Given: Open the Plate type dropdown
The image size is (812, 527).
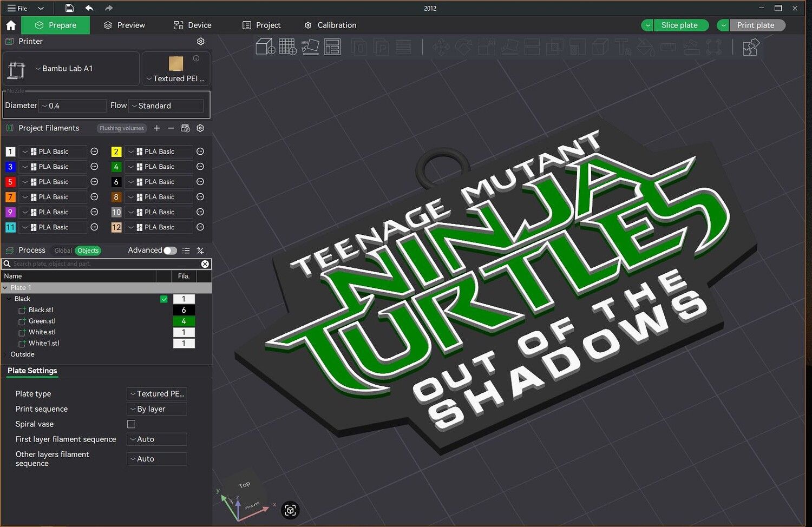Looking at the screenshot, I should pos(157,394).
